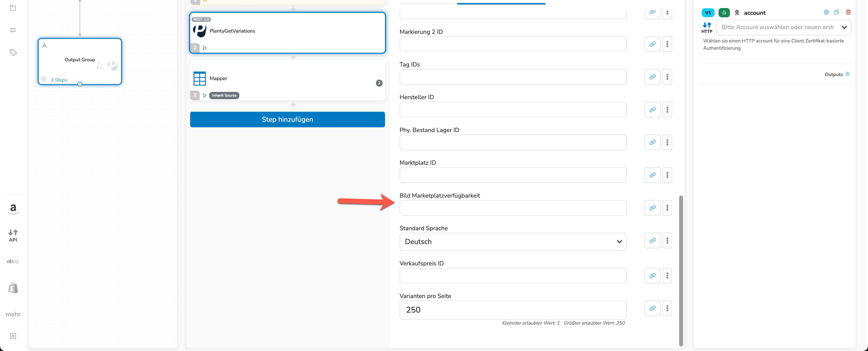The height and width of the screenshot is (351, 868).
Task: Click the Step hinzufügen button
Action: (287, 120)
